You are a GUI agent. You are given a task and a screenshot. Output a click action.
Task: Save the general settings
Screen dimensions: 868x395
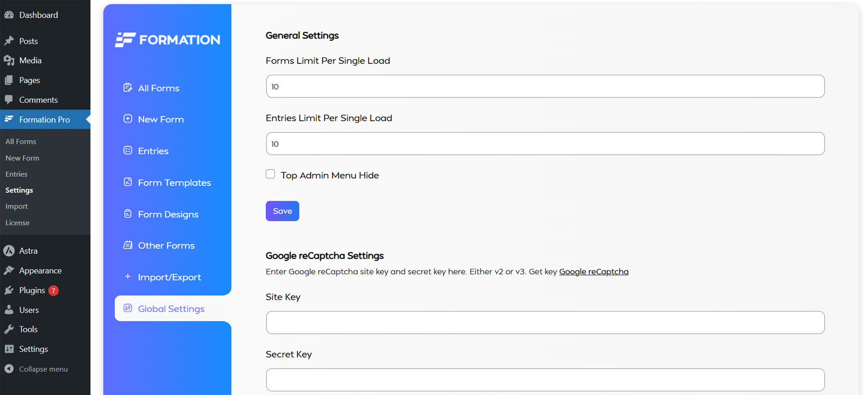click(x=282, y=211)
